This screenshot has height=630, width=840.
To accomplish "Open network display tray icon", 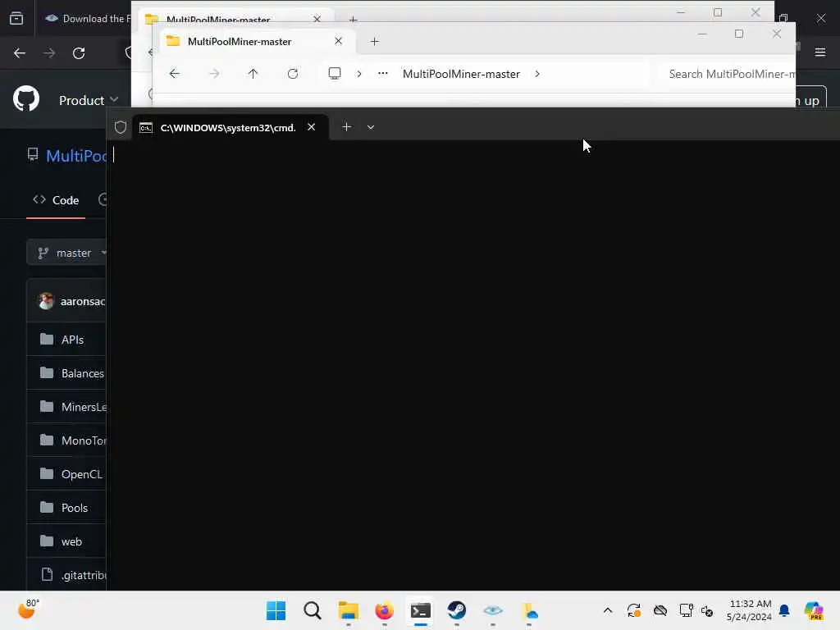I will (x=686, y=610).
